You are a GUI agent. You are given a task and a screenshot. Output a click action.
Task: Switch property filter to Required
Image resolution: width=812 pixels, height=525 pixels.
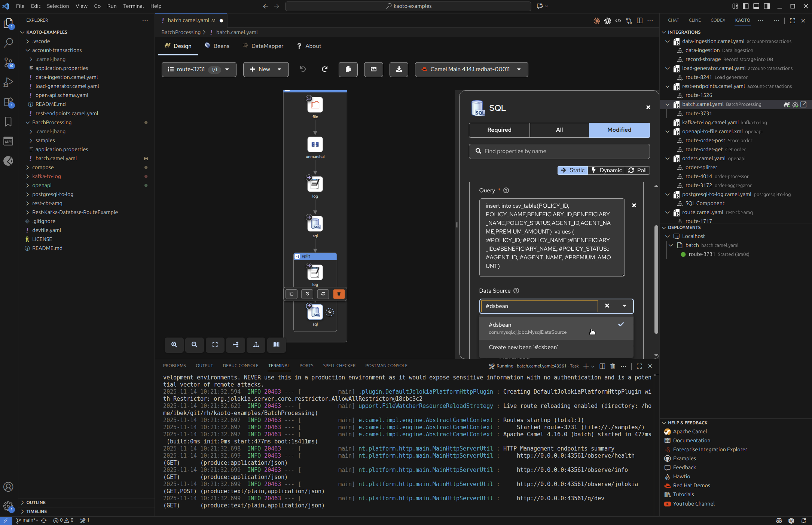pyautogui.click(x=499, y=130)
